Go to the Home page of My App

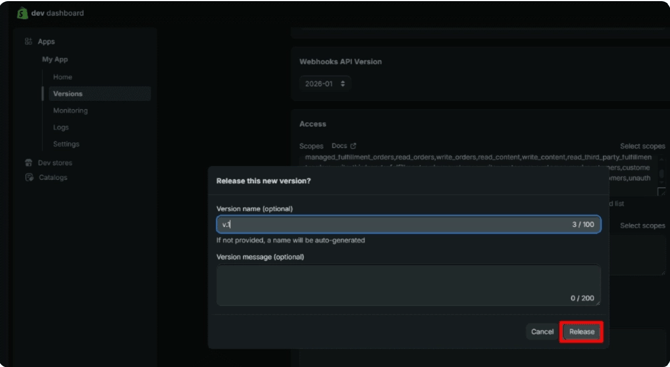(62, 77)
